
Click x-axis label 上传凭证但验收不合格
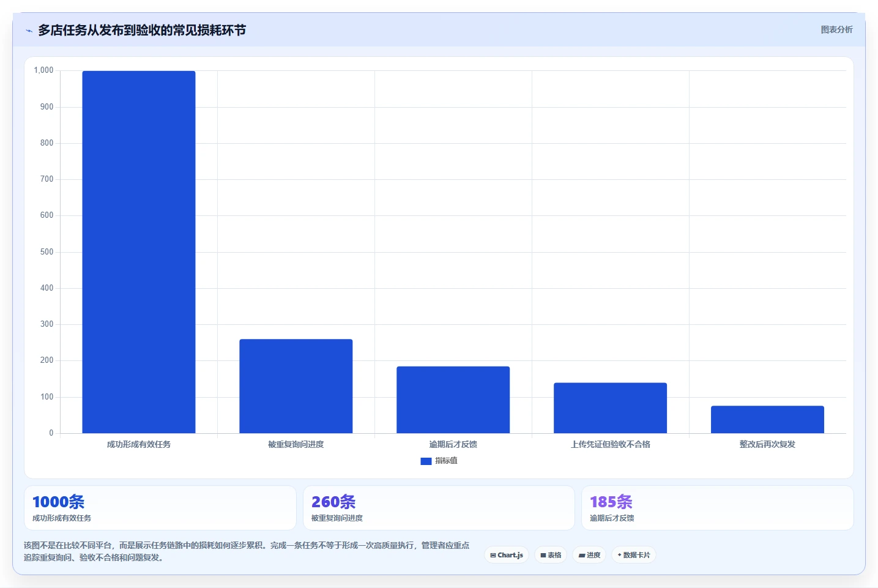(611, 444)
